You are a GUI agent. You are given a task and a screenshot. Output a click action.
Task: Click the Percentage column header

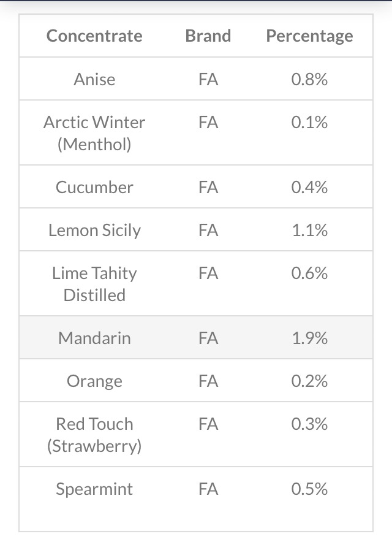[309, 36]
